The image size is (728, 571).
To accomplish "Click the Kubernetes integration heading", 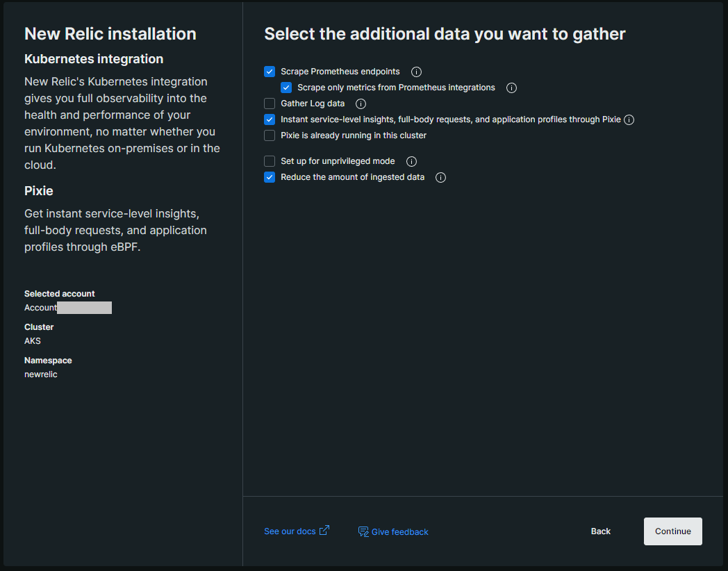I will [x=94, y=59].
